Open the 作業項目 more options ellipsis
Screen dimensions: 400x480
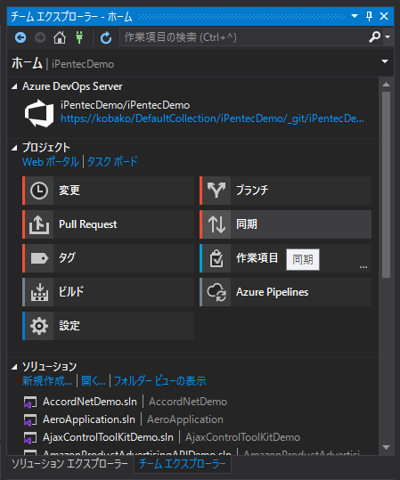[x=363, y=267]
